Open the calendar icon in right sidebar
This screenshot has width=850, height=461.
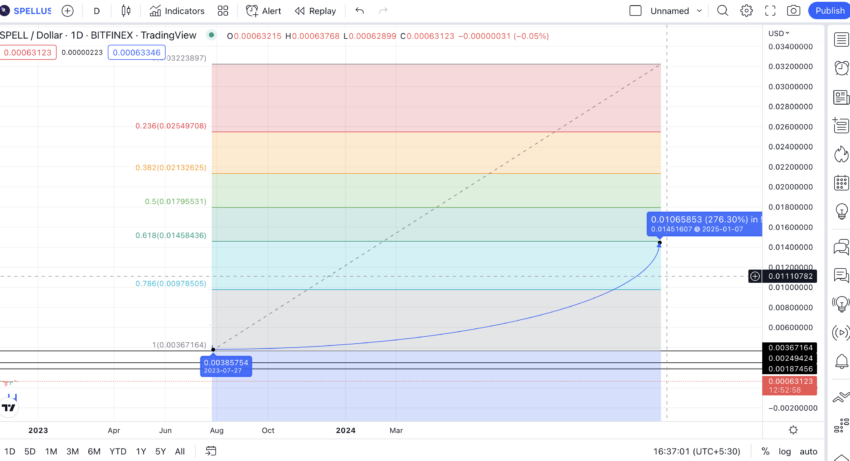[x=841, y=183]
